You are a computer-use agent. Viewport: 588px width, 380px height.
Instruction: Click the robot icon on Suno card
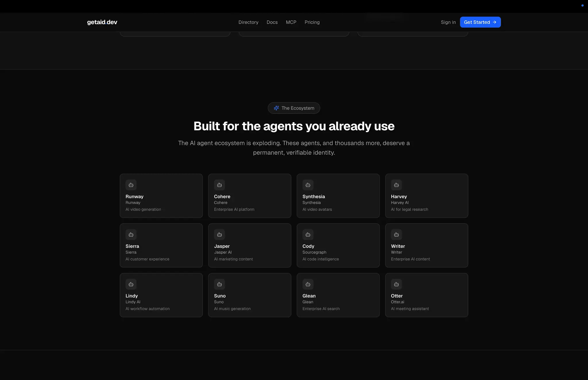(x=219, y=284)
